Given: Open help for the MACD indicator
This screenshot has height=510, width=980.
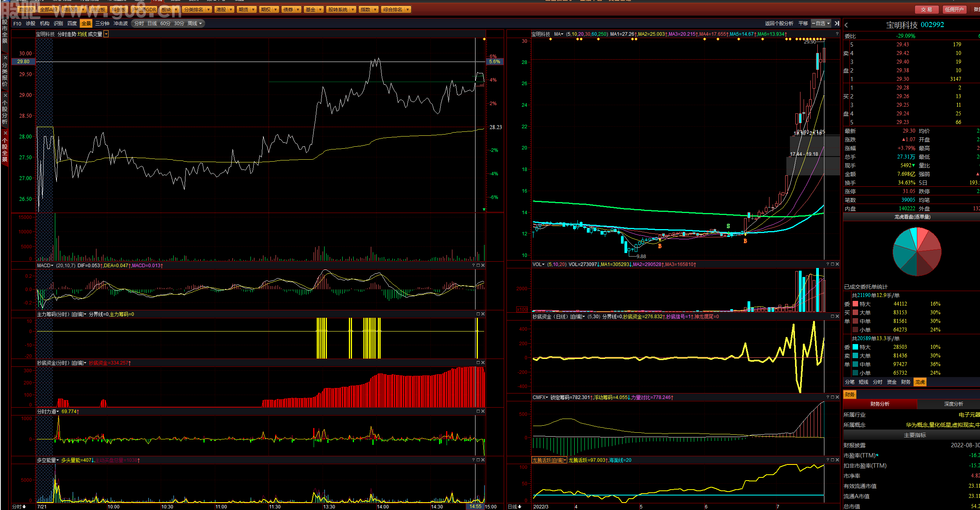Looking at the screenshot, I should click(474, 266).
